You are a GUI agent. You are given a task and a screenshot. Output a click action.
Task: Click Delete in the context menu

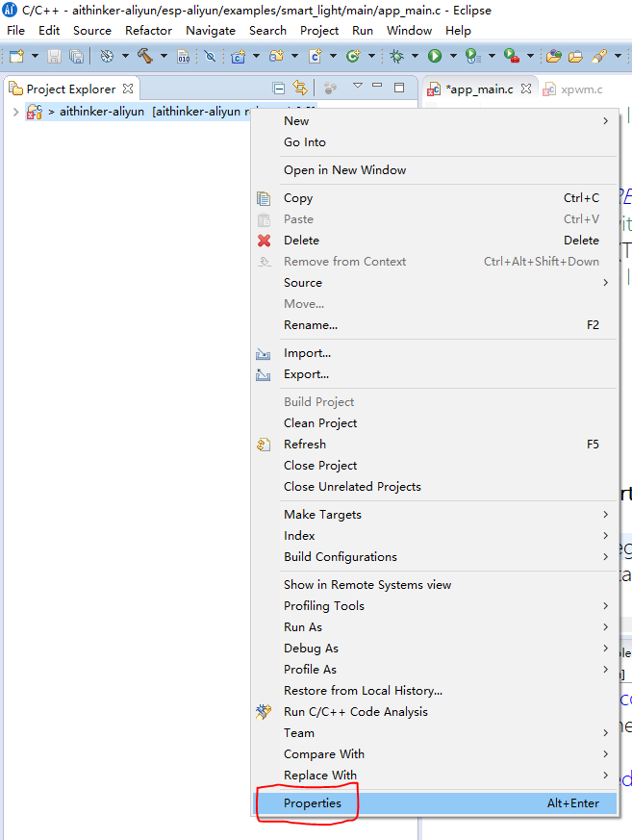tap(435, 240)
